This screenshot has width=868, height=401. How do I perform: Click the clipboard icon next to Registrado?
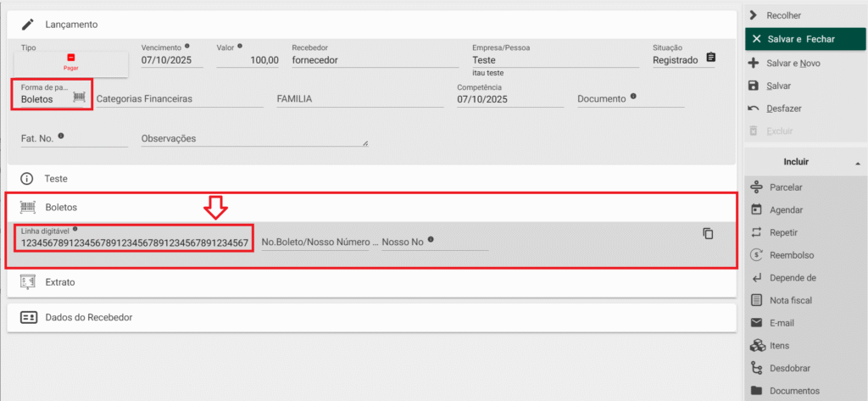pyautogui.click(x=710, y=58)
